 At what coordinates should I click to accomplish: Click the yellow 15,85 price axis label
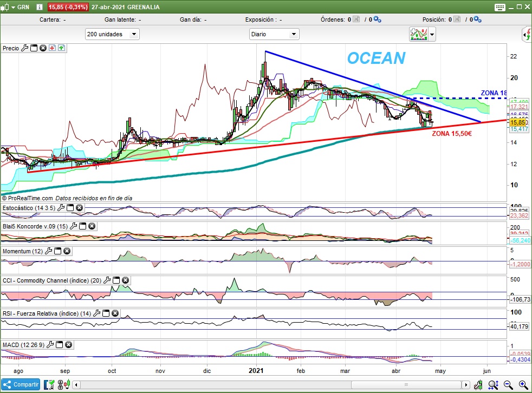click(x=517, y=122)
